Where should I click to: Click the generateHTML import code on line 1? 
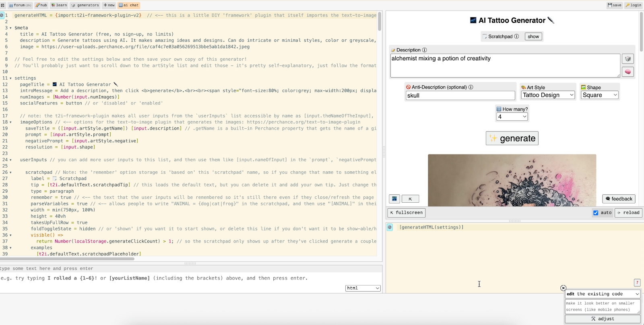click(x=78, y=15)
